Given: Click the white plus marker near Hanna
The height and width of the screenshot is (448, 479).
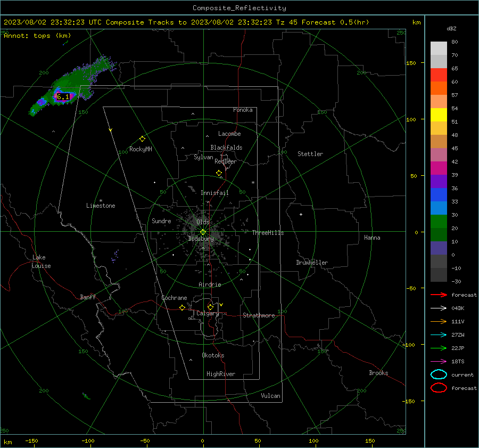Looking at the screenshot, I should (301, 214).
